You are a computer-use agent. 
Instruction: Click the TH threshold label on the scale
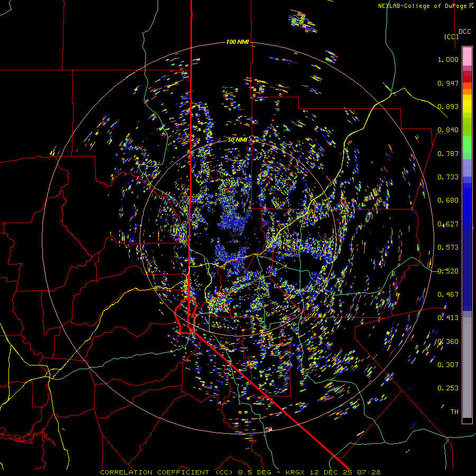(x=454, y=412)
